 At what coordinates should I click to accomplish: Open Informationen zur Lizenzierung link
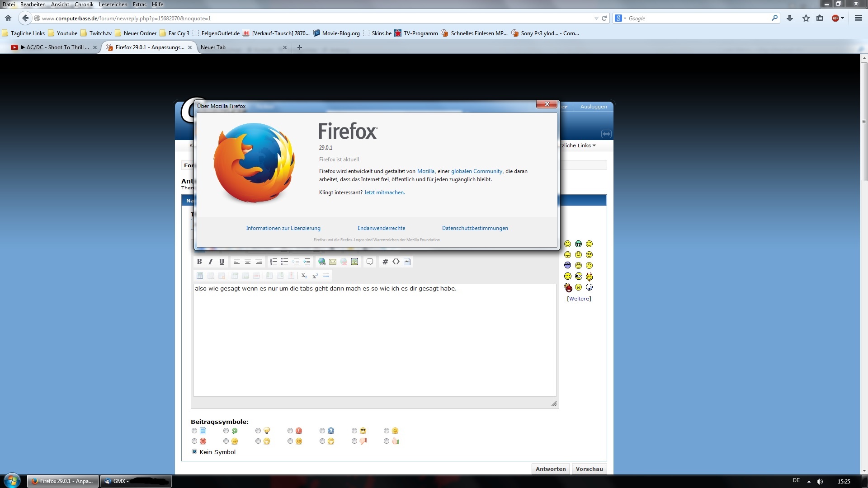[283, 228]
